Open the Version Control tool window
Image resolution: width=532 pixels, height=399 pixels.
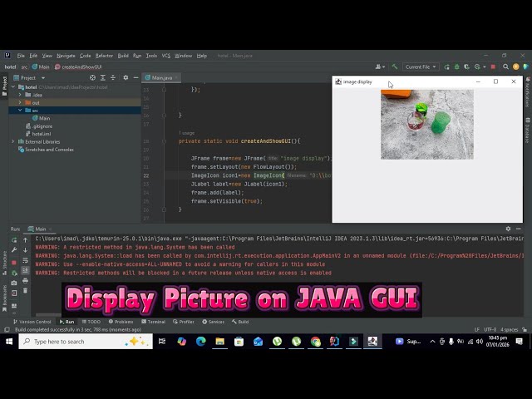coord(32,322)
